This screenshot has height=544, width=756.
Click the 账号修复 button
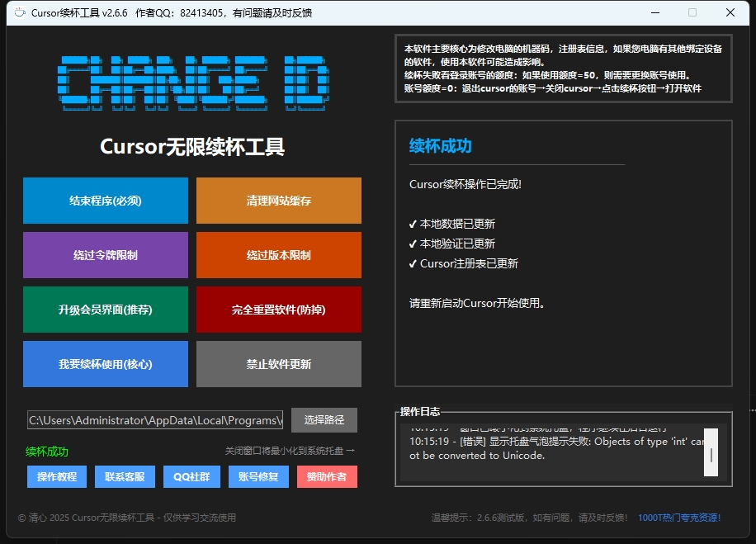pos(258,476)
